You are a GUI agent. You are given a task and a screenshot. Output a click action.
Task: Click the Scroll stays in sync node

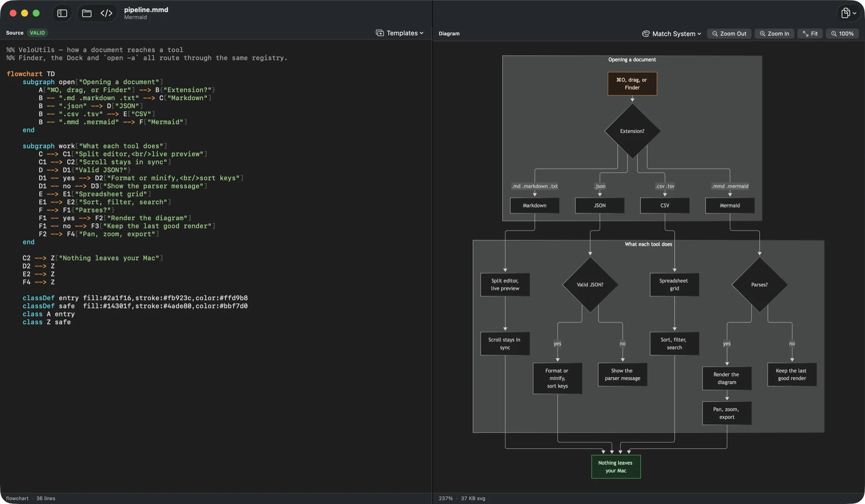tap(505, 344)
